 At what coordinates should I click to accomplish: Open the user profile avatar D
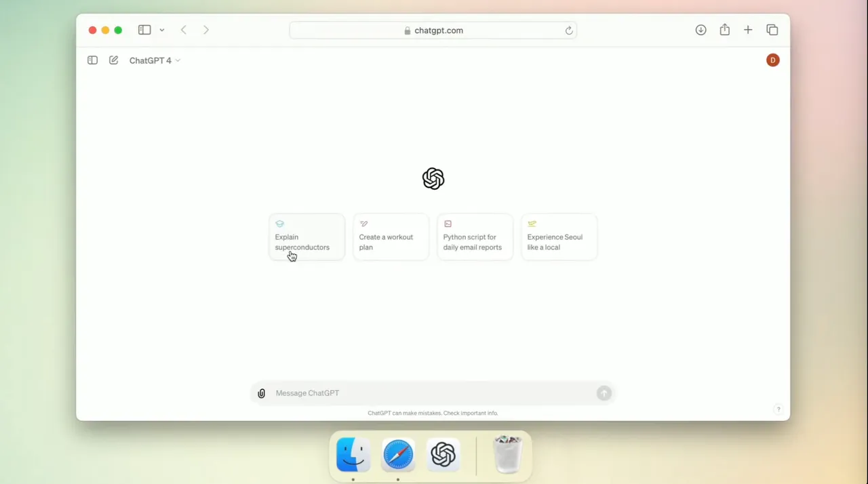coord(773,60)
